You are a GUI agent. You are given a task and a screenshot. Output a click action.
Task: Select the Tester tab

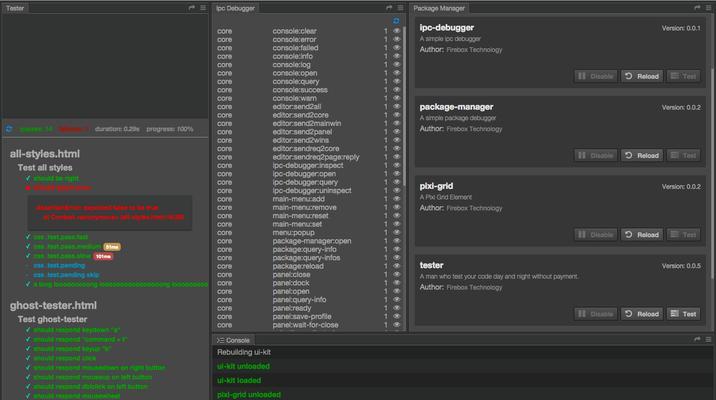15,8
